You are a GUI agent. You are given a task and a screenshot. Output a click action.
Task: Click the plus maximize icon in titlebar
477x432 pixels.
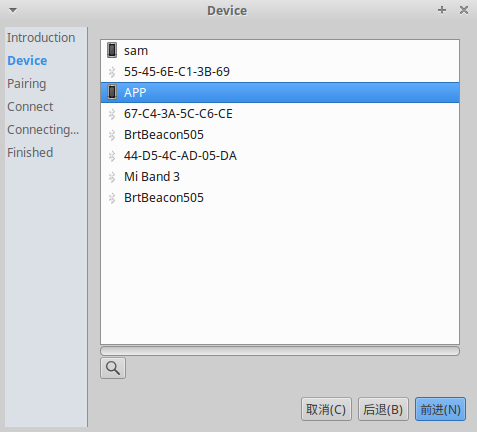[x=442, y=10]
